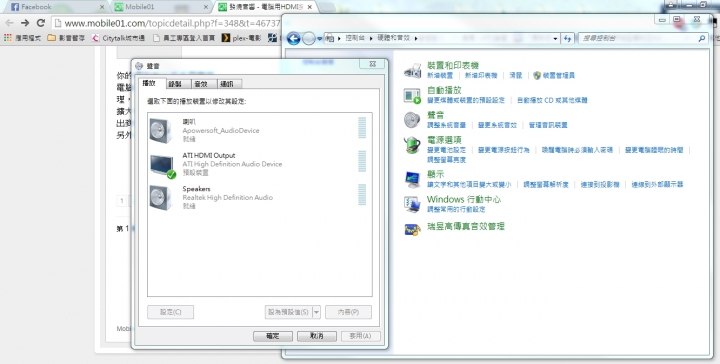Click the 調整螢幕亮度 link
This screenshot has width=720, height=364.
446,160
